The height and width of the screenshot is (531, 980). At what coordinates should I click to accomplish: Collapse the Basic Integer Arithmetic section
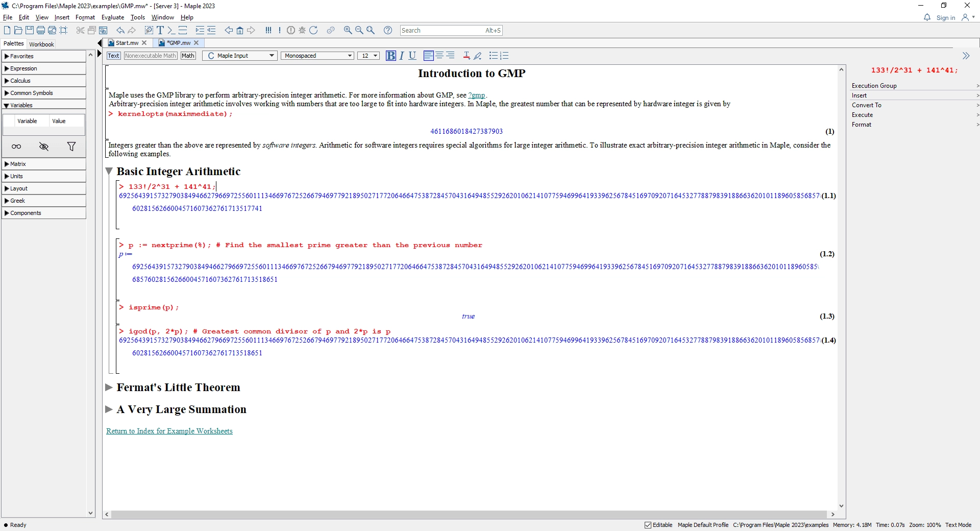tap(109, 172)
